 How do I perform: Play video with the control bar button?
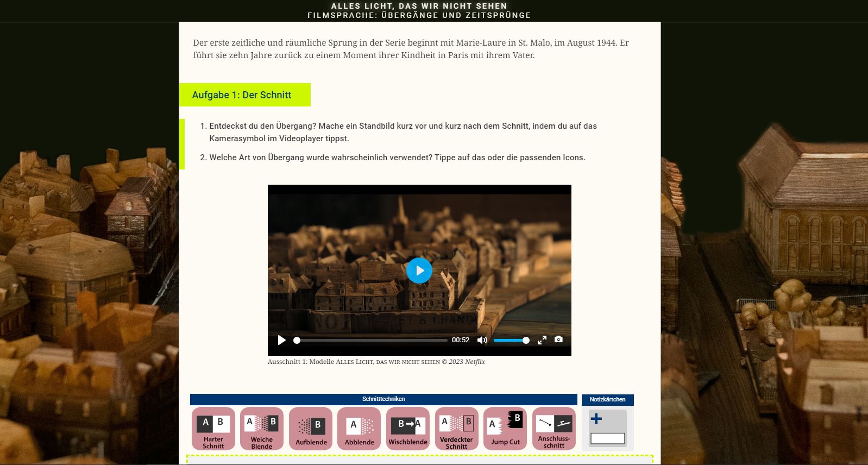[281, 340]
